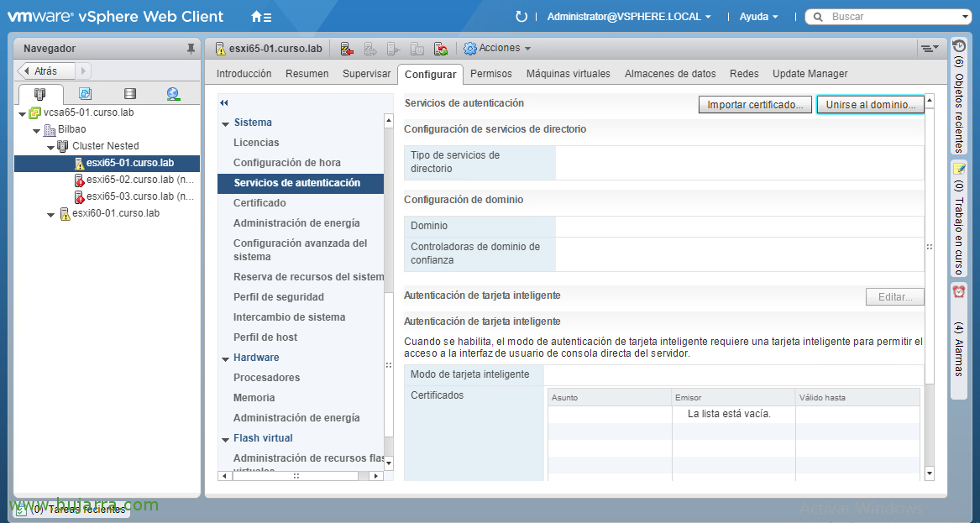
Task: Open the search box dropdown arrow
Action: [x=967, y=17]
